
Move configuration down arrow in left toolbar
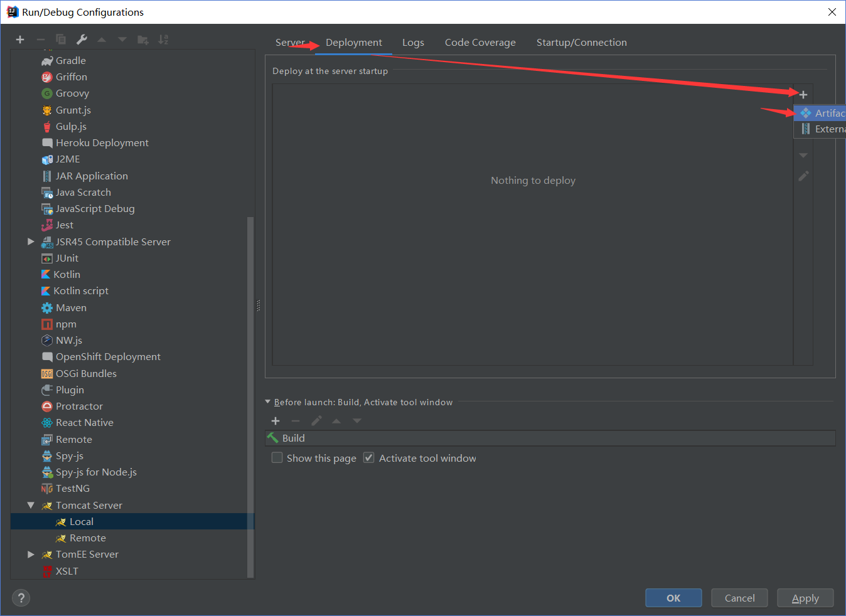pyautogui.click(x=122, y=40)
